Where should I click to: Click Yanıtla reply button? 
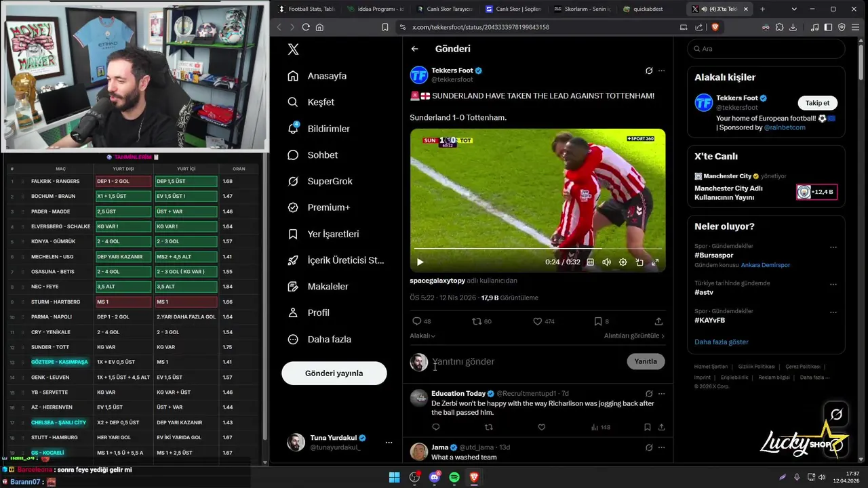646,361
